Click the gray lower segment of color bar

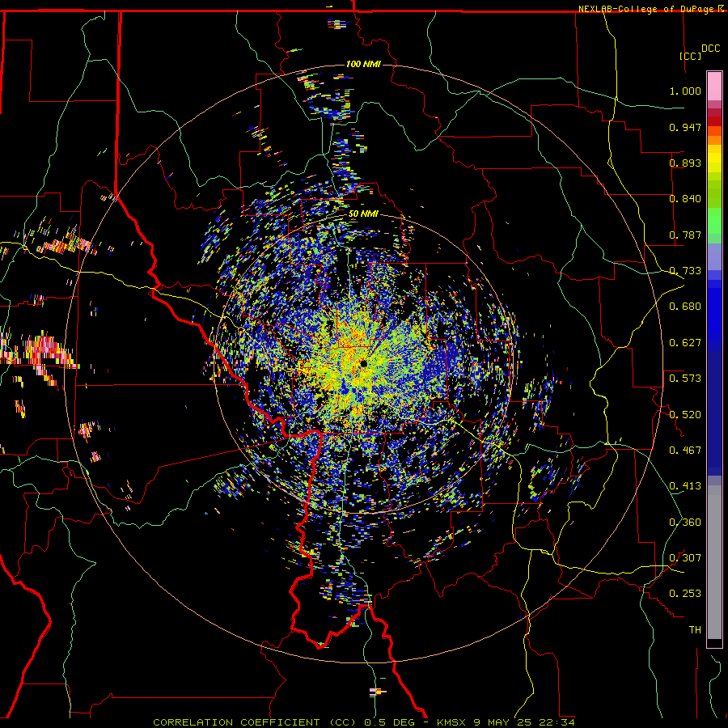click(714, 562)
